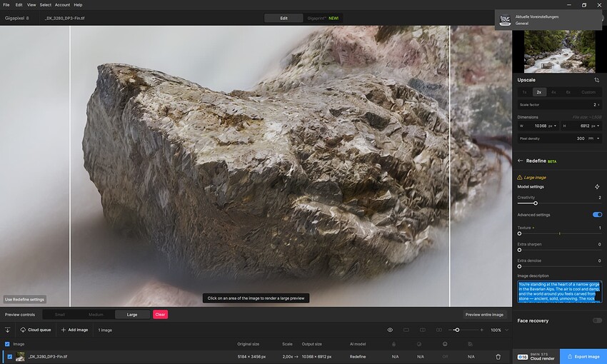
Task: Click the width field showing 10368
Action: pos(538,126)
